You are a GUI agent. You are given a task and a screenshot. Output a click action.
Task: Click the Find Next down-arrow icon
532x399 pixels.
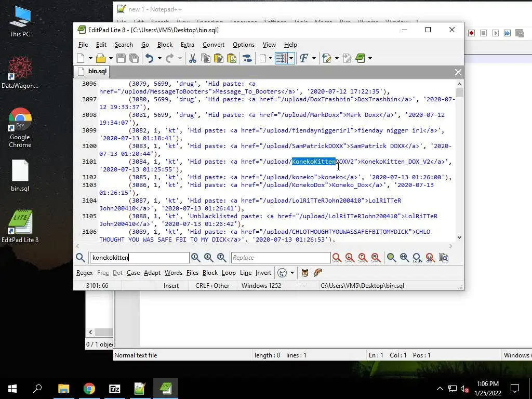coord(209,258)
